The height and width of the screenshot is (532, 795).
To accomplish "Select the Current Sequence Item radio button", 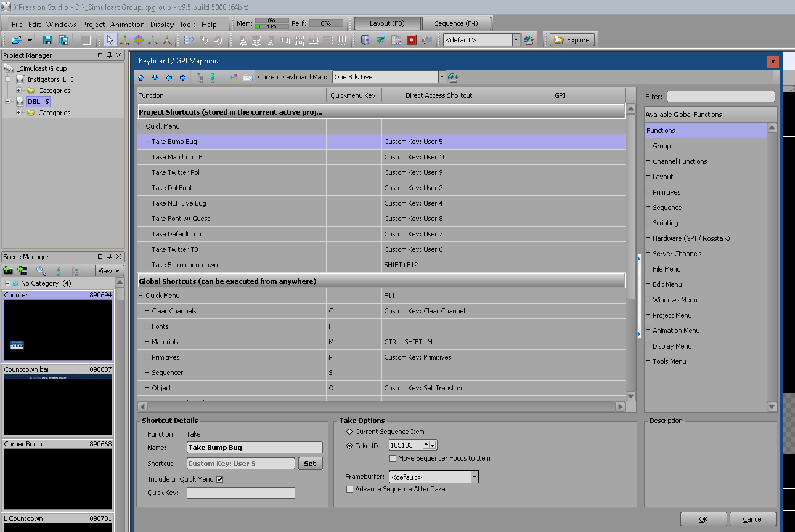I will (x=349, y=432).
